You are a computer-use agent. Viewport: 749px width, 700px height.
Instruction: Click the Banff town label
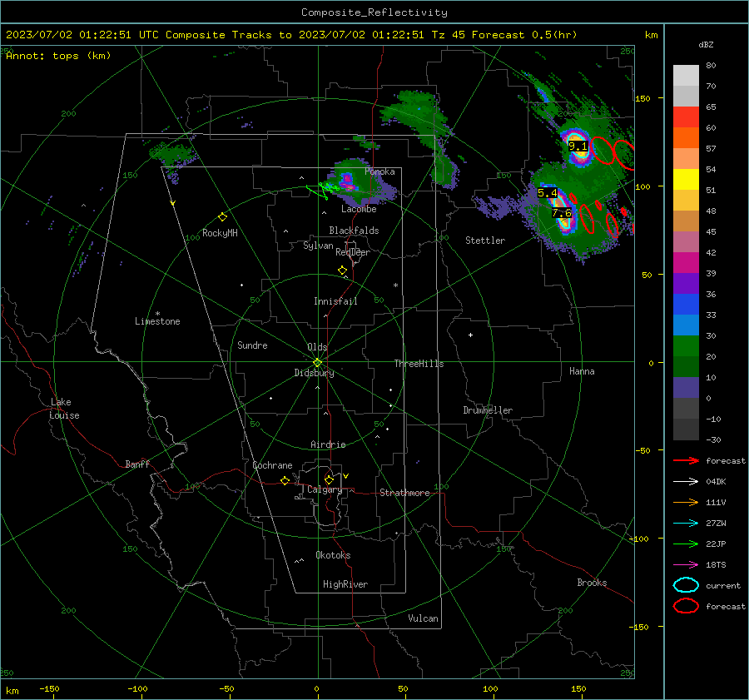137,464
